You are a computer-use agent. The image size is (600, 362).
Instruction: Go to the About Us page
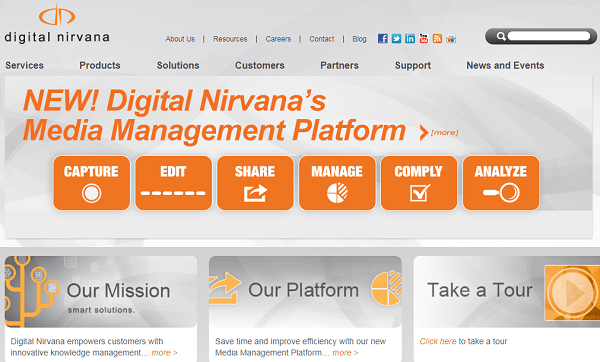click(x=180, y=39)
